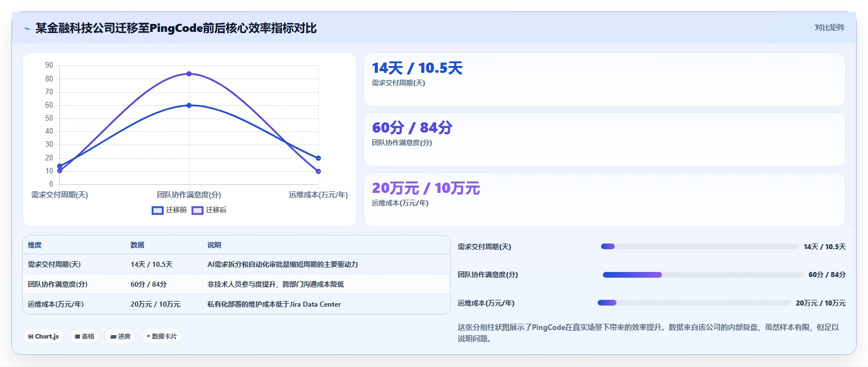Screen dimensions: 868x367
Task: Click the progress value 60分 / 84分
Action: click(827, 275)
